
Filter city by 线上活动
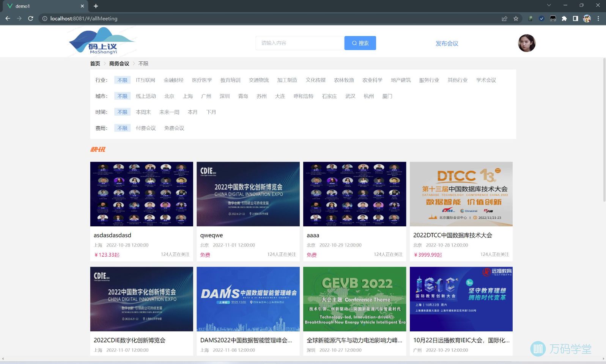(146, 96)
